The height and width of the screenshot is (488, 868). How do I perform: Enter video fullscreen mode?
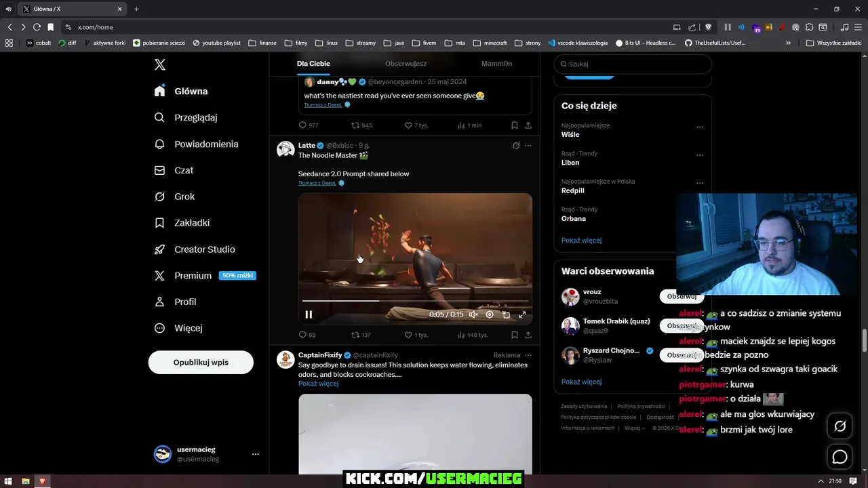coord(522,314)
